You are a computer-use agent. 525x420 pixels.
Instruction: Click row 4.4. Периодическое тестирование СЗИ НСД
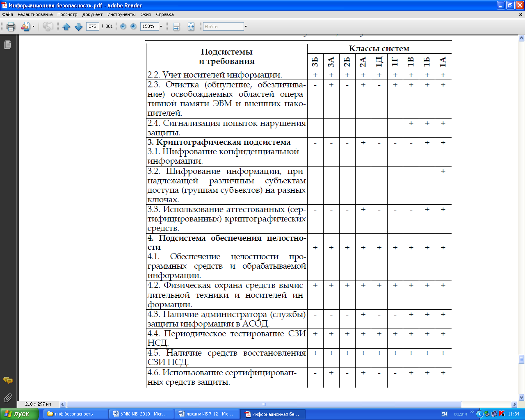click(227, 338)
